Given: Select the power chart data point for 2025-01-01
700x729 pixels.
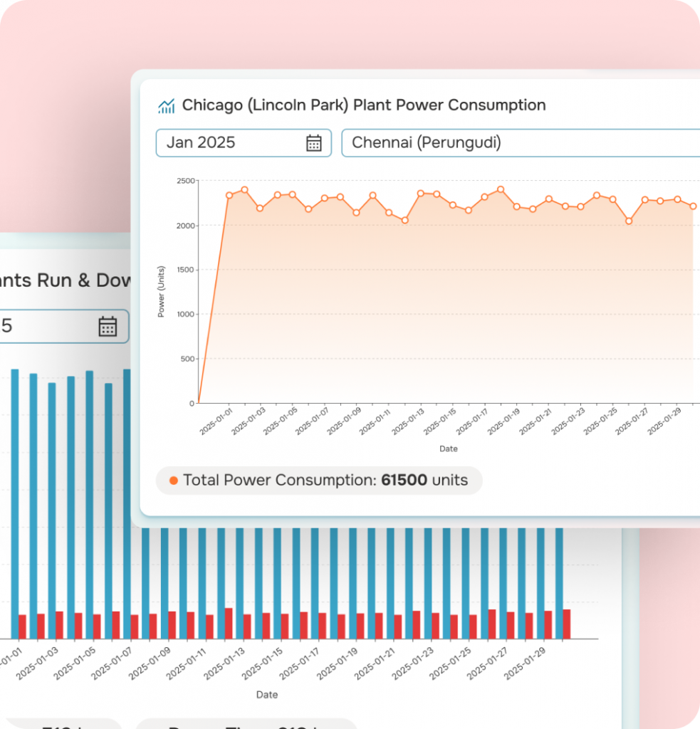Looking at the screenshot, I should coord(229,195).
